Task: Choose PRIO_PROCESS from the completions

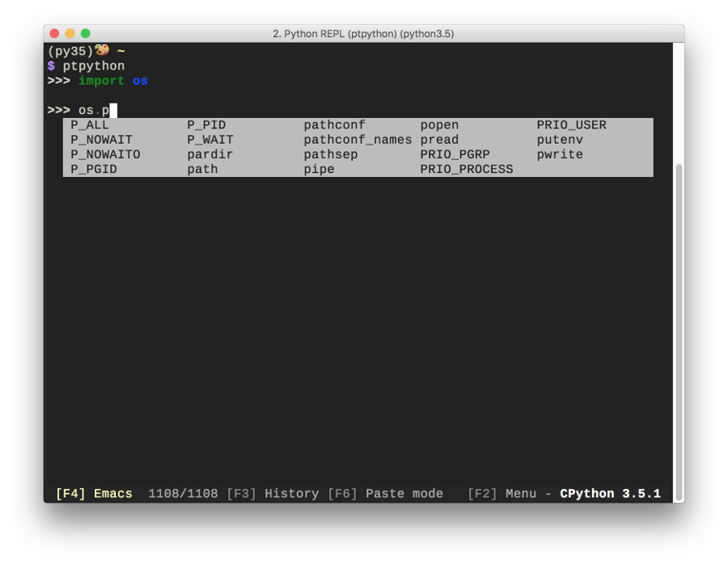Action: tap(466, 169)
